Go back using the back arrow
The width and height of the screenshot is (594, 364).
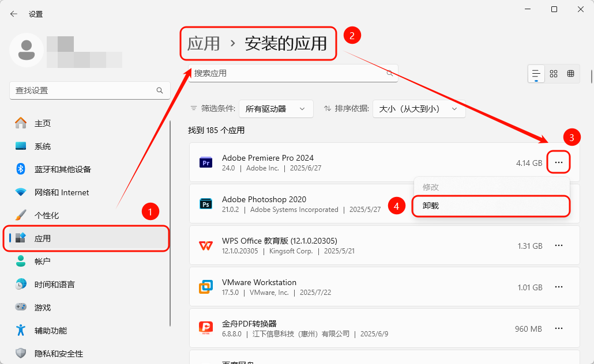tap(14, 14)
